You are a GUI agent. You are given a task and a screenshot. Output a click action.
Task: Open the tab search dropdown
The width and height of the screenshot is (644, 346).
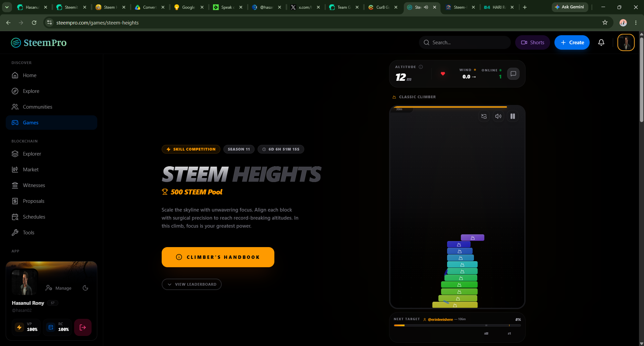[7, 7]
